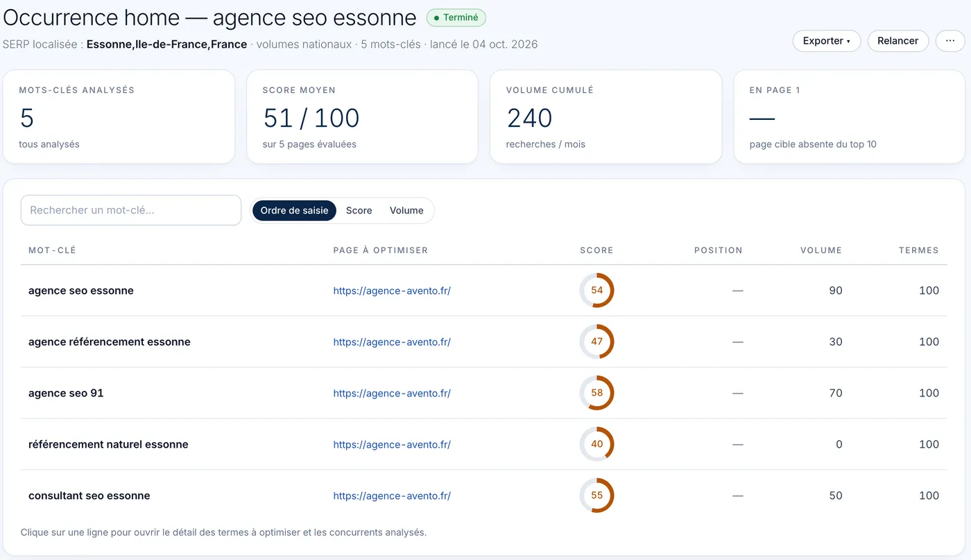Click the volume value 70
The width and height of the screenshot is (971, 560).
tap(836, 393)
